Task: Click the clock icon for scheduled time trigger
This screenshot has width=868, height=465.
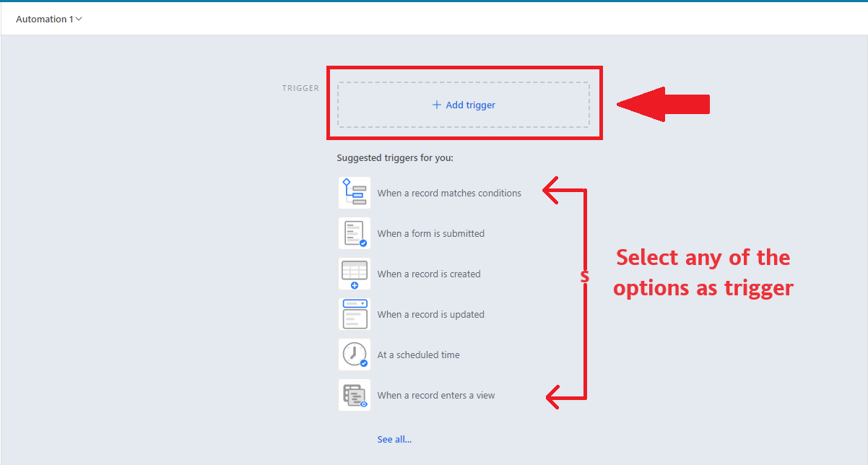Action: [355, 354]
